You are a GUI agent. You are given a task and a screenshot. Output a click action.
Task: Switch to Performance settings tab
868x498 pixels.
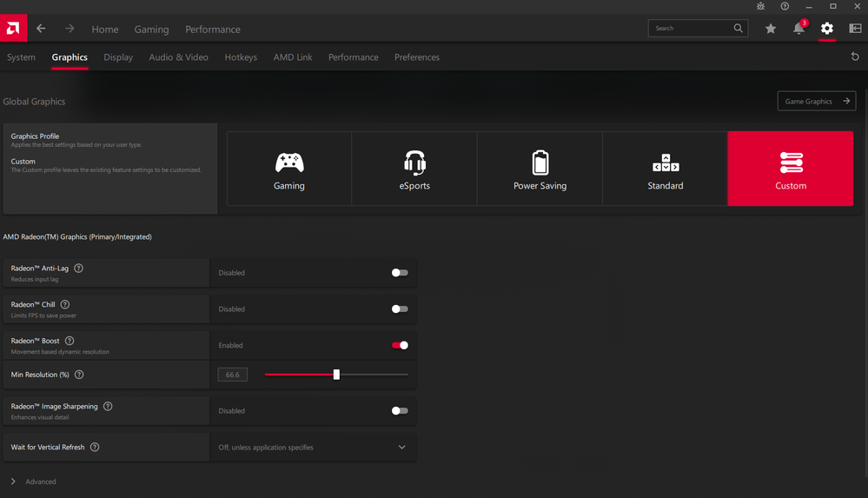(353, 57)
